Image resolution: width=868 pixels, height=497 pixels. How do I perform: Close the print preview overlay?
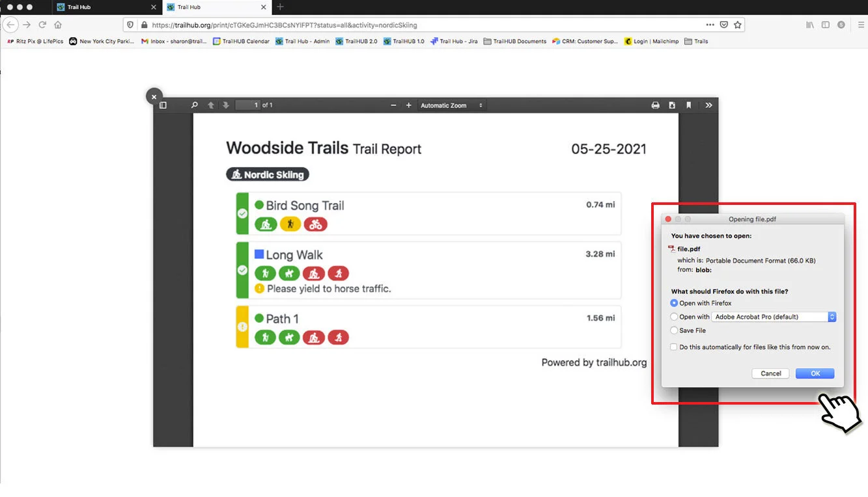click(x=154, y=96)
